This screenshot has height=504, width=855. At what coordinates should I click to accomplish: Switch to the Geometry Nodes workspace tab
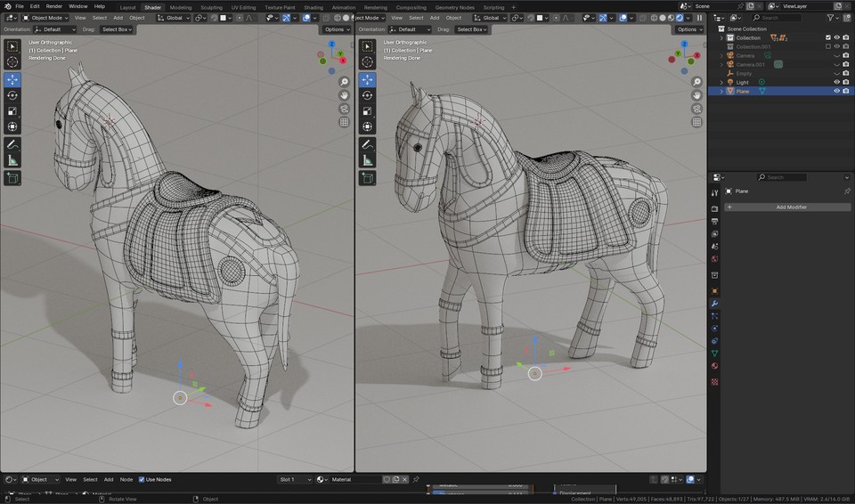pyautogui.click(x=454, y=8)
